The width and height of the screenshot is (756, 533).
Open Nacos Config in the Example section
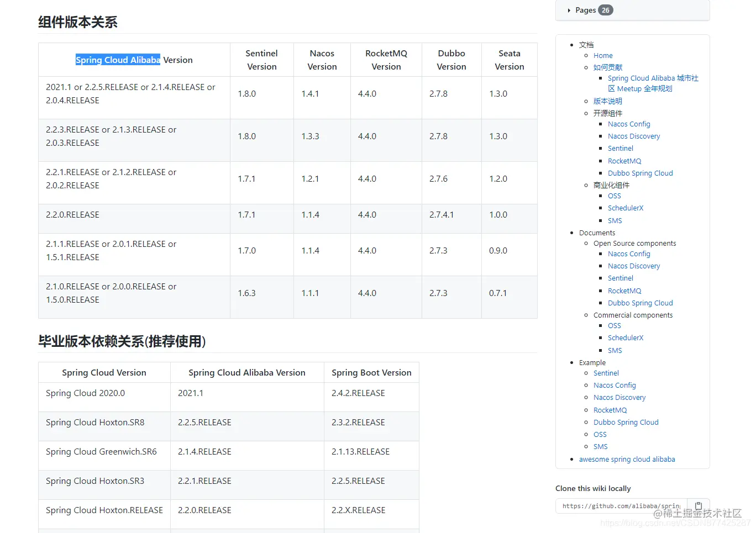(615, 386)
